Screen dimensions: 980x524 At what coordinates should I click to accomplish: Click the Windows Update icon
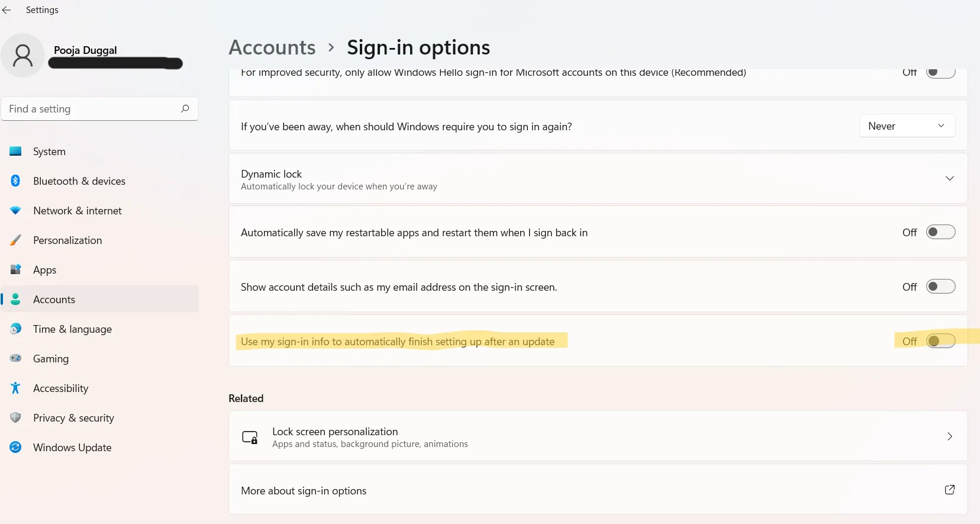(16, 447)
